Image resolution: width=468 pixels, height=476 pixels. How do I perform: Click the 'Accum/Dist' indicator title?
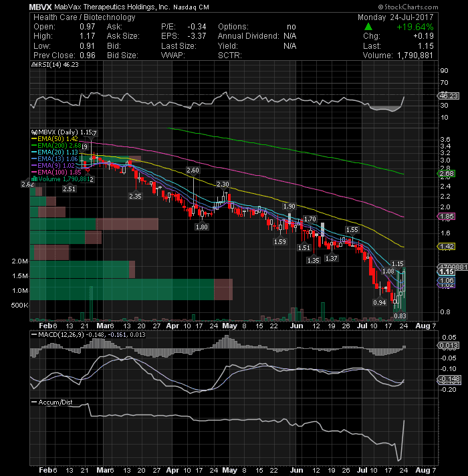tap(55, 402)
